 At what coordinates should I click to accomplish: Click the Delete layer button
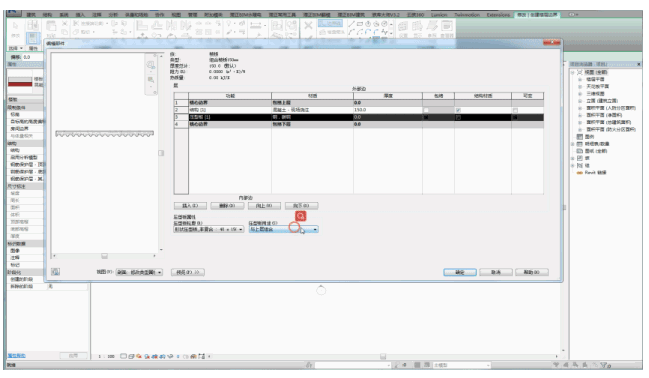[227, 205]
